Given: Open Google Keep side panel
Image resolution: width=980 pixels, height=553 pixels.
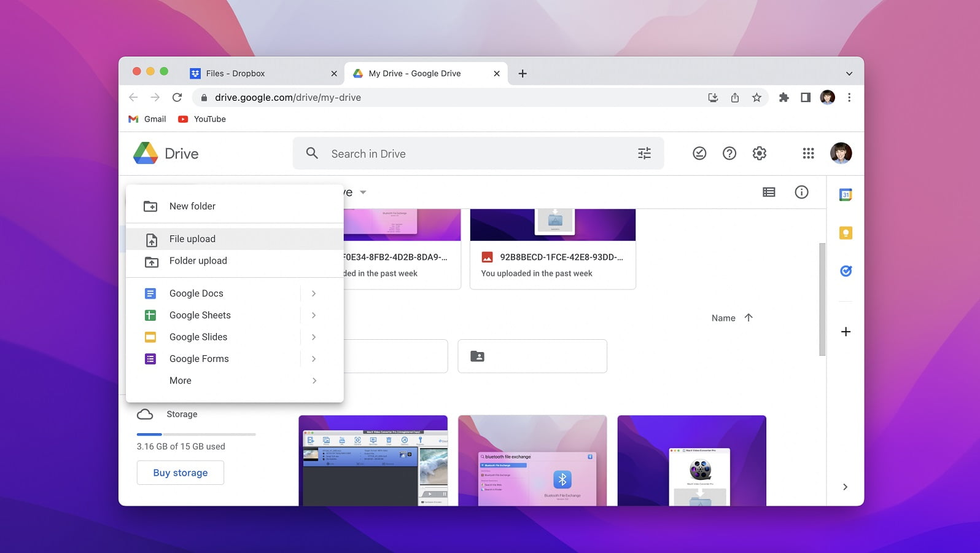Looking at the screenshot, I should [x=846, y=233].
